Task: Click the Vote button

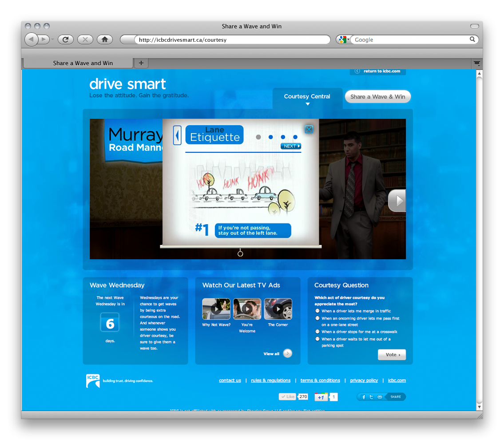Action: click(392, 354)
